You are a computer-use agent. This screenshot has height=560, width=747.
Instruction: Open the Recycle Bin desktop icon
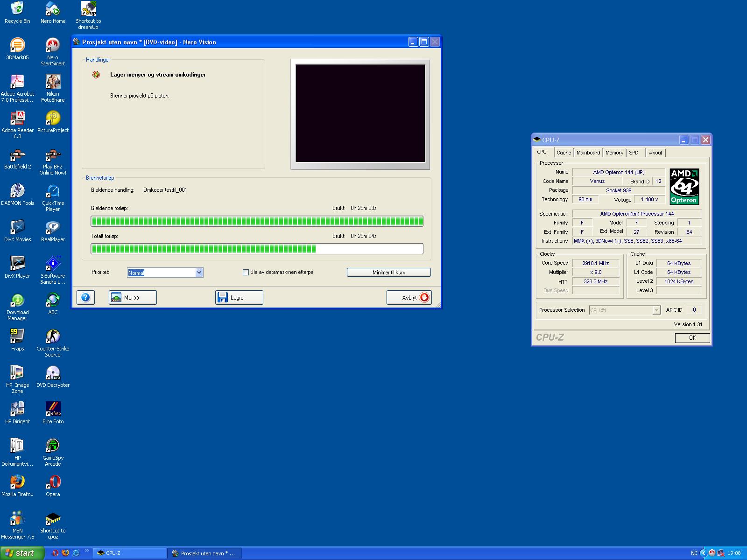click(x=17, y=13)
